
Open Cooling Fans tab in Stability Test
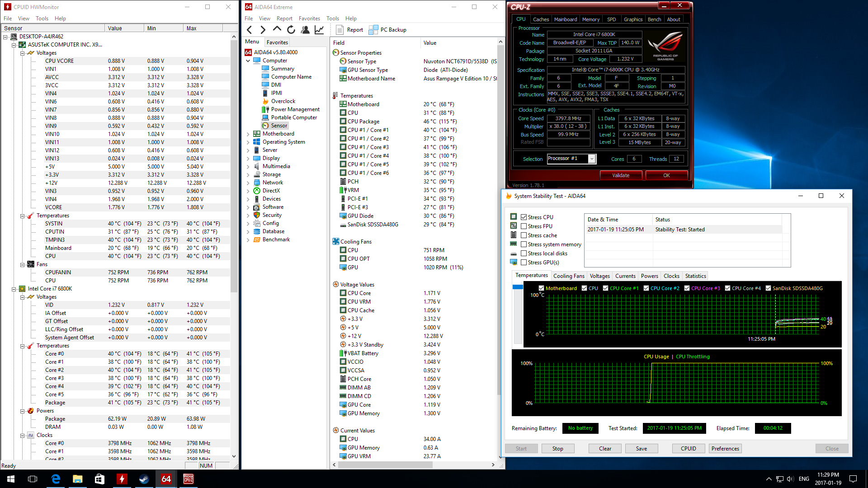pyautogui.click(x=569, y=276)
